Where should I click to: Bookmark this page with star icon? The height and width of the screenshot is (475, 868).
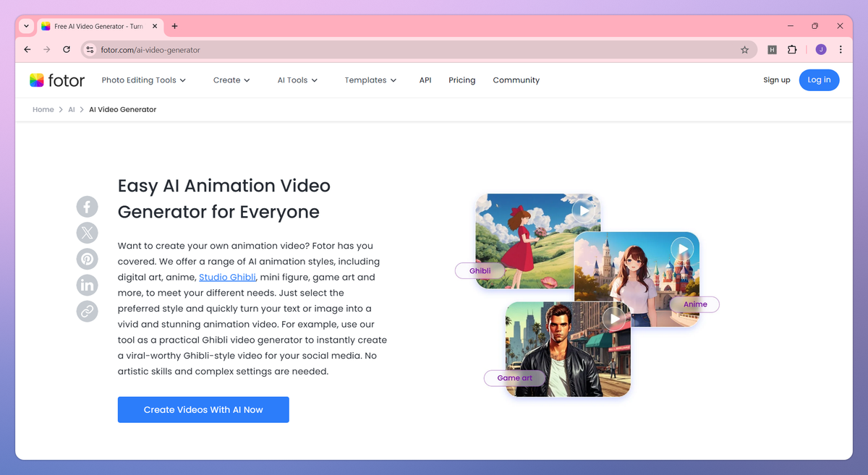coord(744,50)
